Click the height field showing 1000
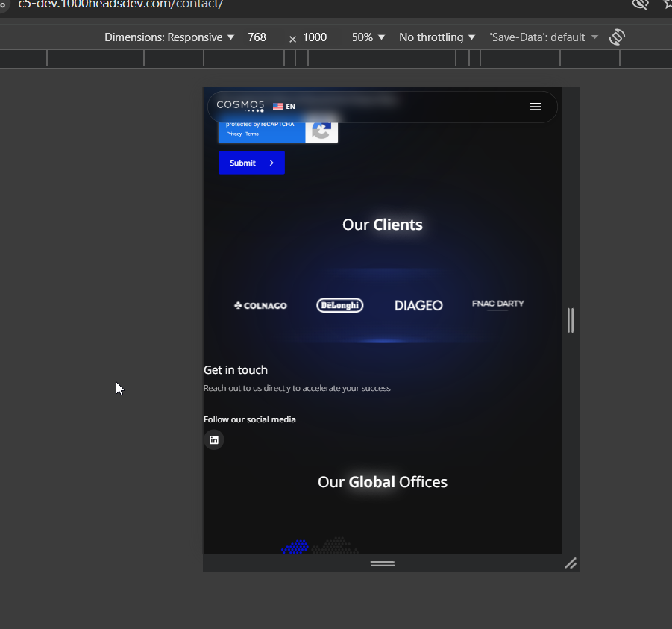Screen dimensions: 672x629 315,37
